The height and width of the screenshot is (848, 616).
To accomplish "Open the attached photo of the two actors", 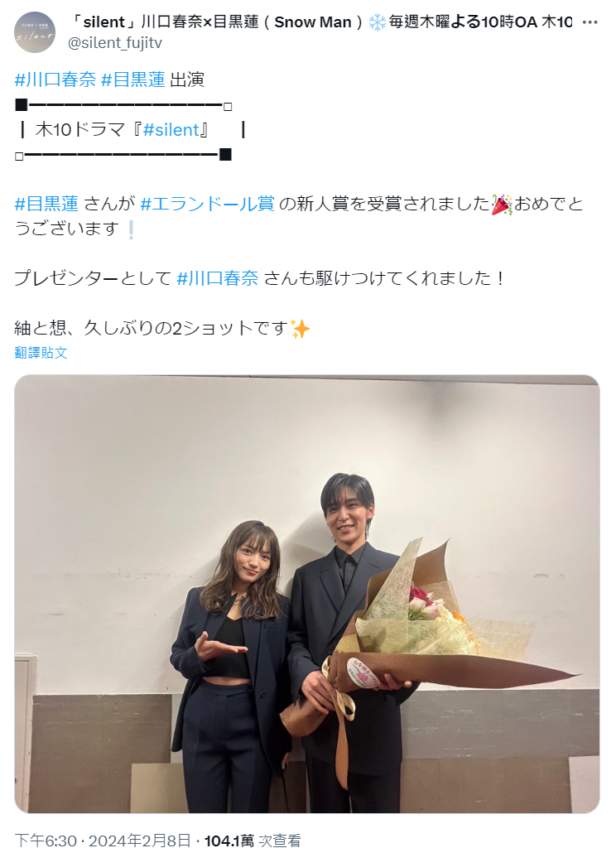I will tap(307, 594).
